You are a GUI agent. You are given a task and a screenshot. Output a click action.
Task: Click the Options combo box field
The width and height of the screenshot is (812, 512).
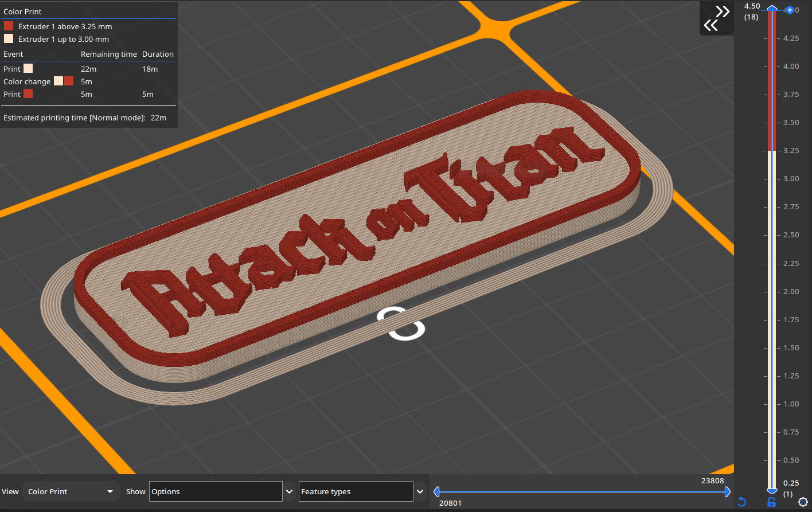coord(216,491)
